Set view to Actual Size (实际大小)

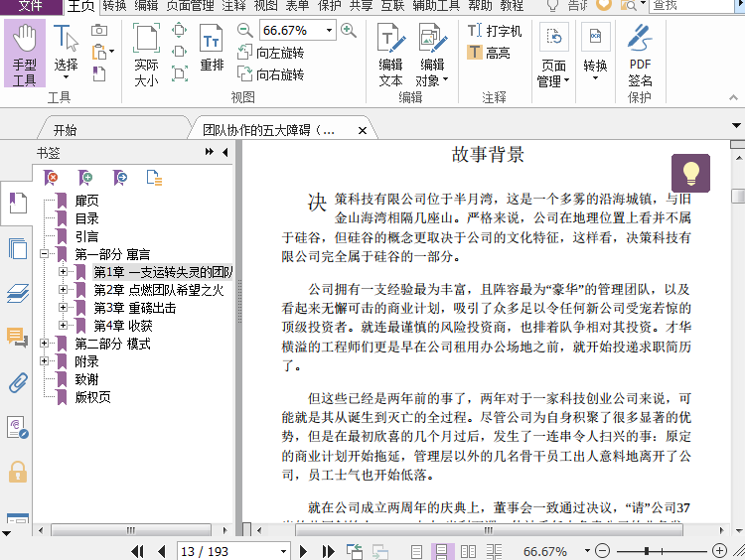[x=146, y=55]
